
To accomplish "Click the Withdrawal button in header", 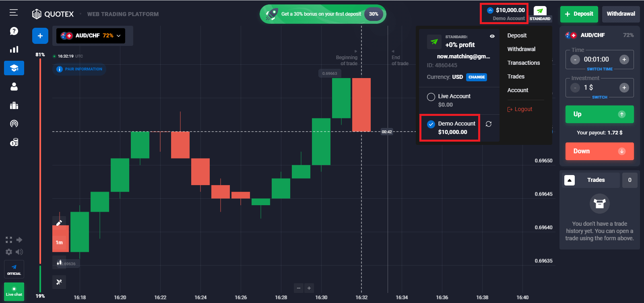I will (x=621, y=14).
